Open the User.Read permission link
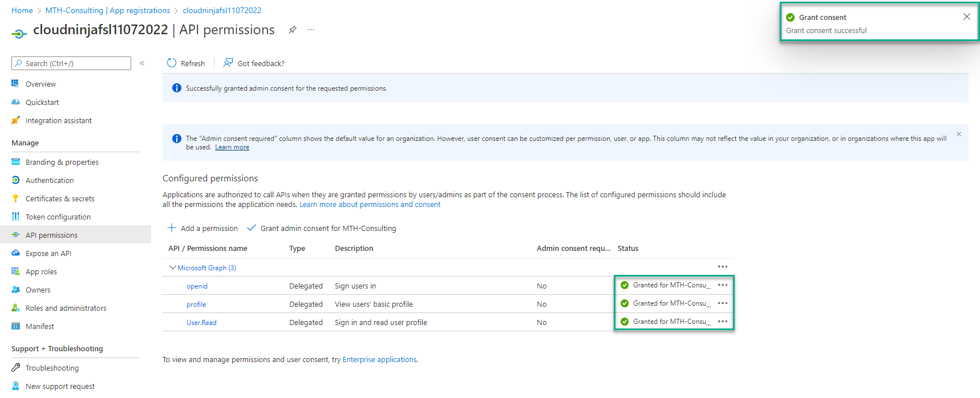 click(x=201, y=323)
